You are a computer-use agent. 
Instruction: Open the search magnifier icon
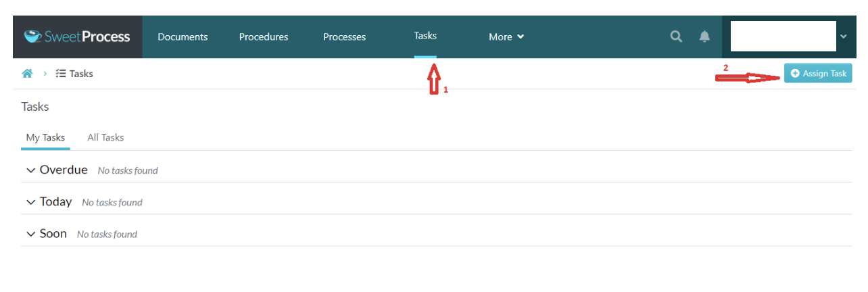(676, 36)
